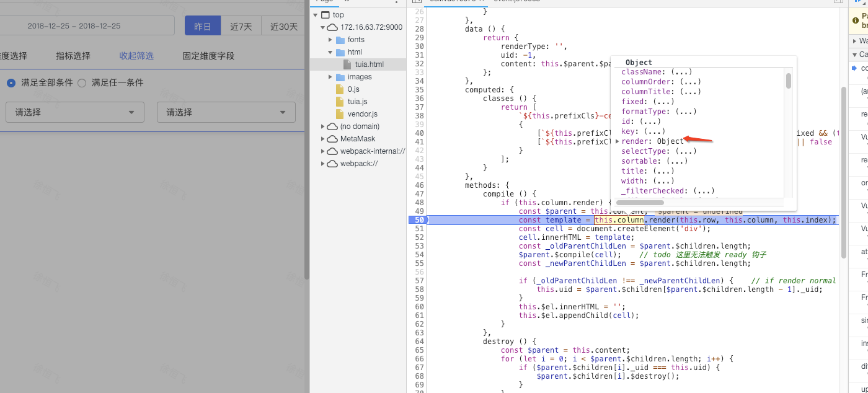Evaluate formatType (...) getter in tooltip

pos(686,112)
